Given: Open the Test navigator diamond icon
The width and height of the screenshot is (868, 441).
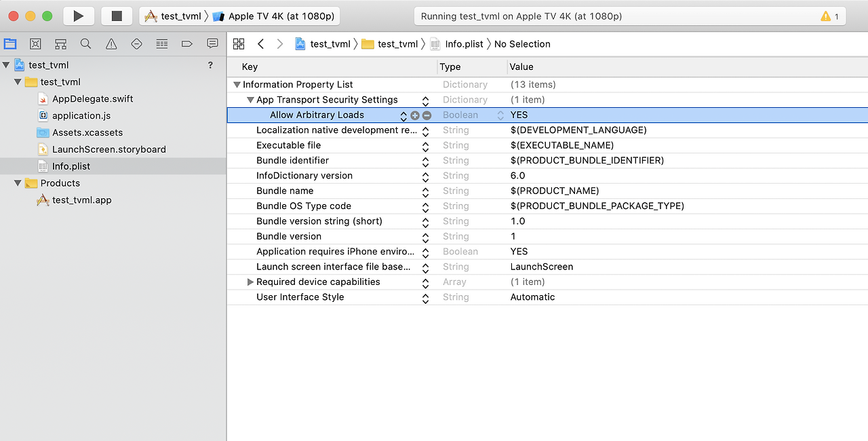Looking at the screenshot, I should [x=136, y=44].
